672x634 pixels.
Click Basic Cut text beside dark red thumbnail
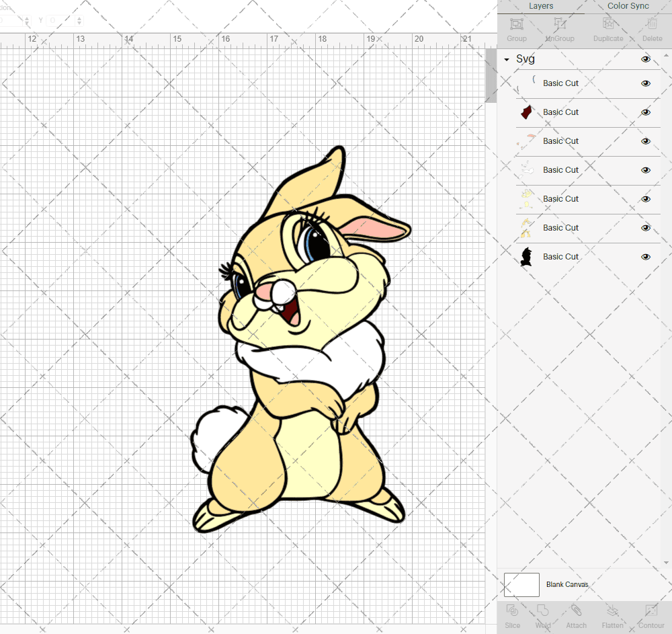coord(560,112)
